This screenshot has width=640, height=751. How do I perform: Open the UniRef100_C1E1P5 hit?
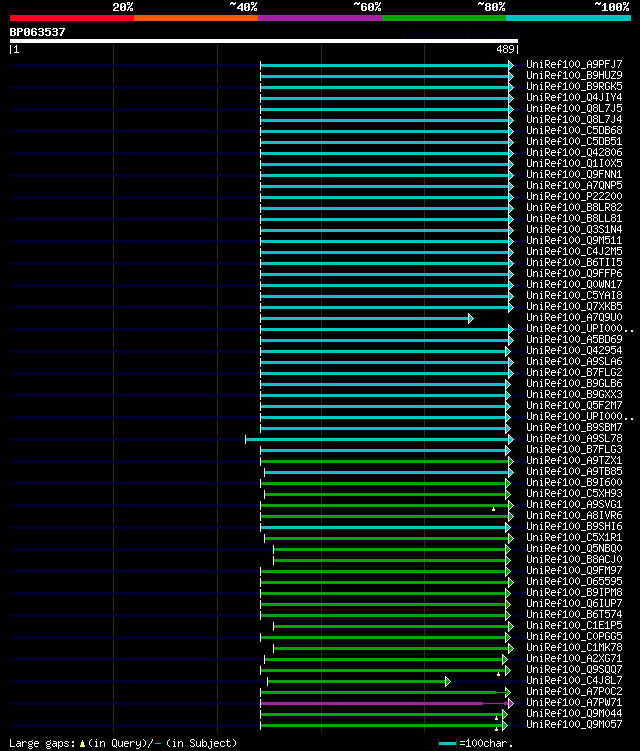tap(574, 626)
